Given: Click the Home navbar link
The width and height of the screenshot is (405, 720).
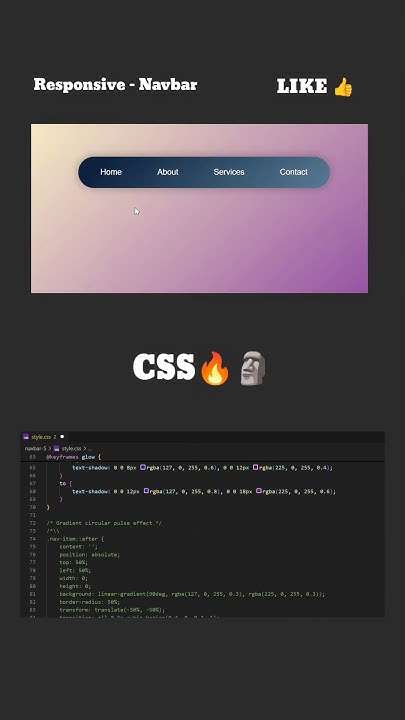Looking at the screenshot, I should click(x=111, y=172).
